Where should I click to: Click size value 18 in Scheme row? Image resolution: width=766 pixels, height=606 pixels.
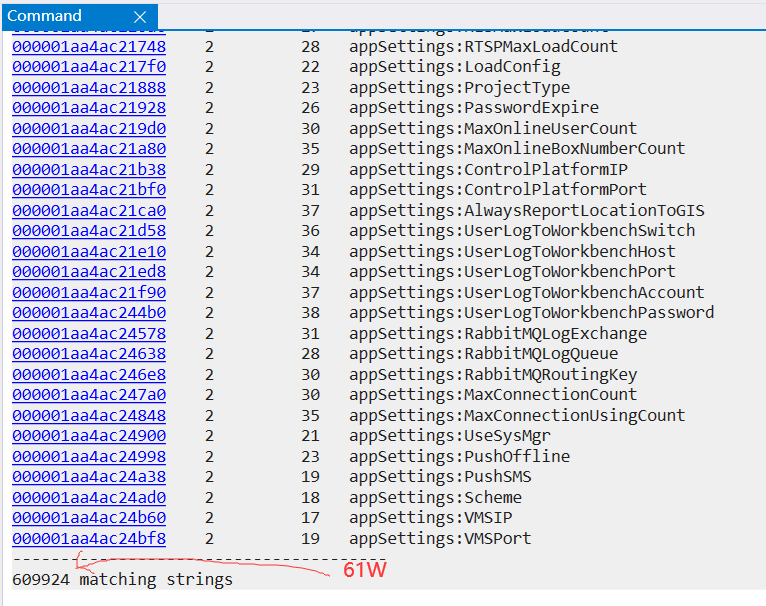pos(311,498)
